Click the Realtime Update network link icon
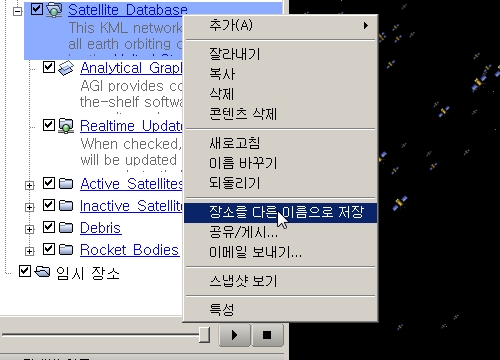 tap(66, 126)
